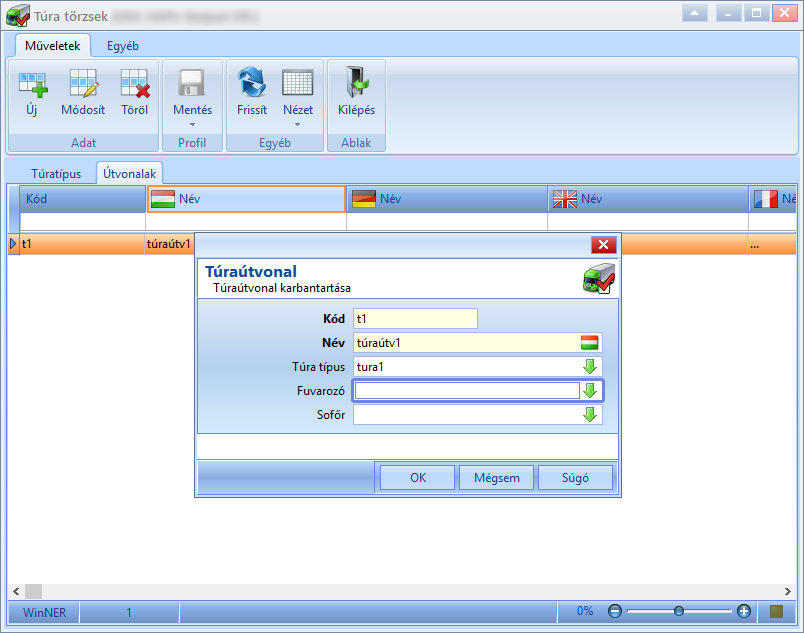Screen dimensions: 804x633
Task: Open the Nézet grid view icon
Action: pos(297,83)
